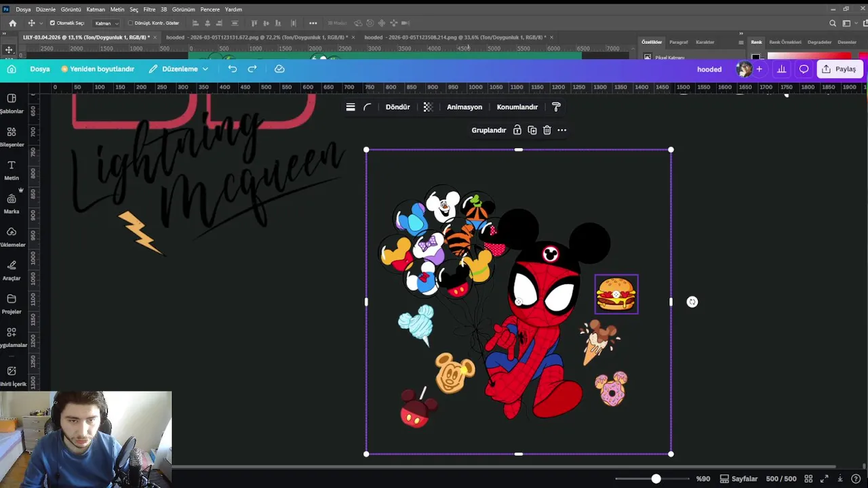This screenshot has width=868, height=488.
Task: Click the cloud save status icon
Action: pyautogui.click(x=279, y=68)
